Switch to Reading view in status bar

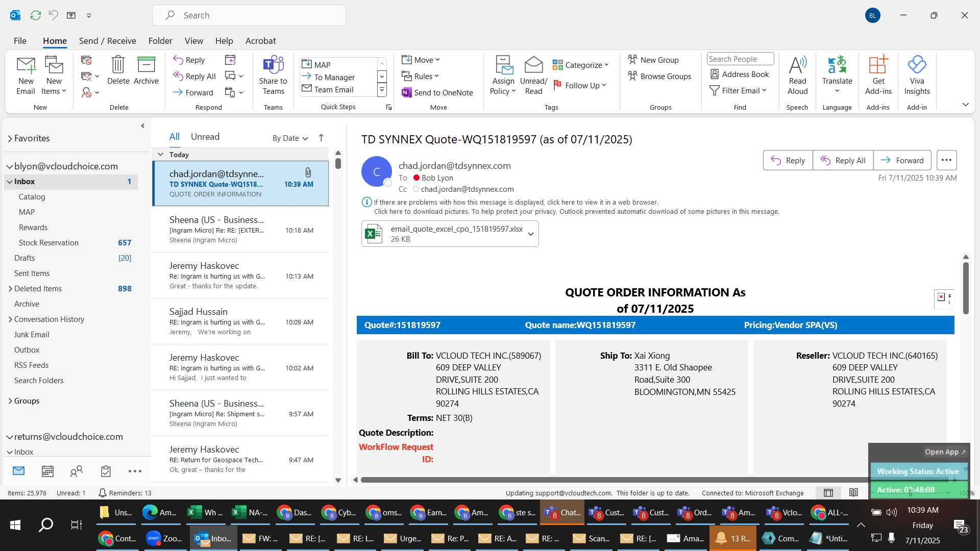point(853,493)
